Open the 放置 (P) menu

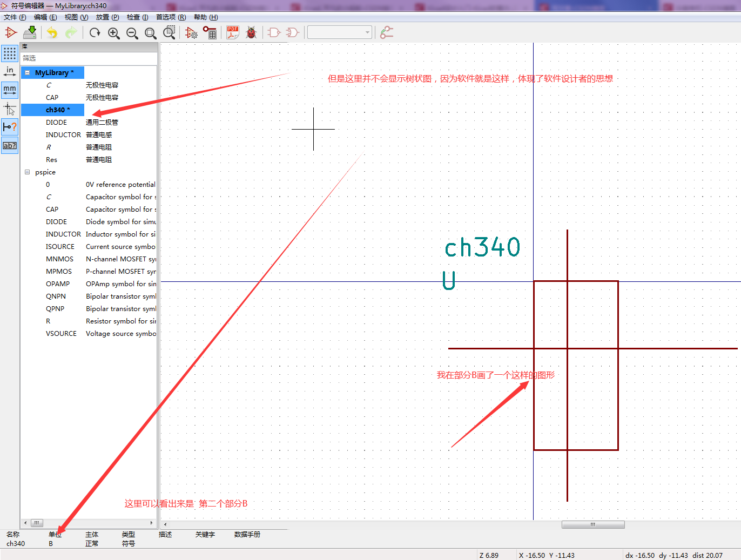107,17
